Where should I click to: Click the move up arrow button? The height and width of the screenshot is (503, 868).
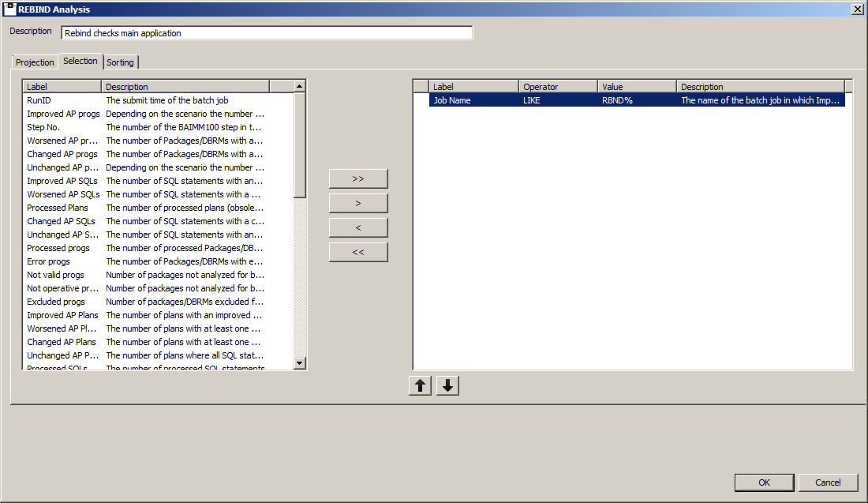pyautogui.click(x=420, y=385)
